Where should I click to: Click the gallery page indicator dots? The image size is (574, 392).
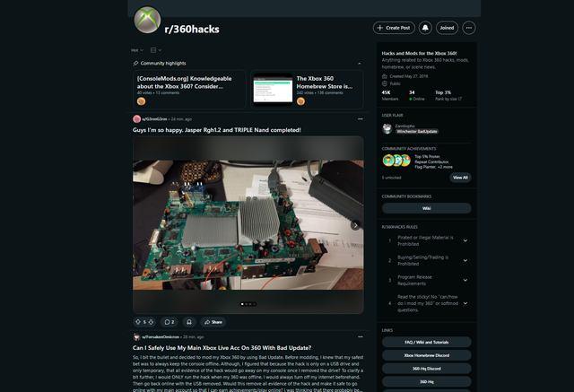pos(248,304)
